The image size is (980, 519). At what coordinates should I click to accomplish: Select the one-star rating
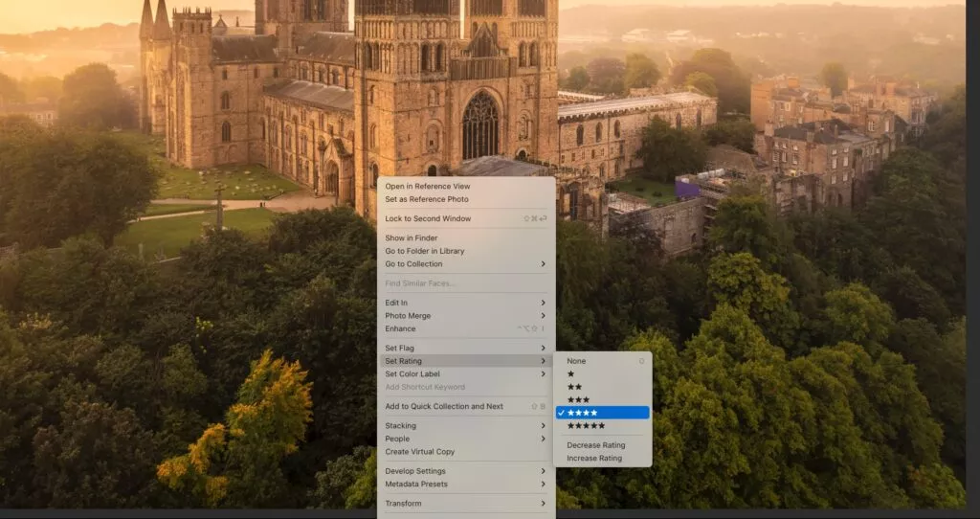coord(572,373)
